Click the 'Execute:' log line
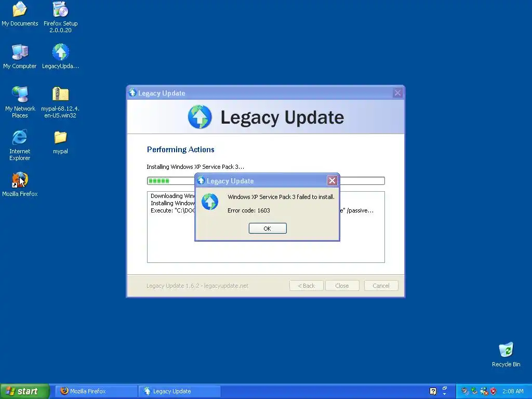 pyautogui.click(x=262, y=210)
